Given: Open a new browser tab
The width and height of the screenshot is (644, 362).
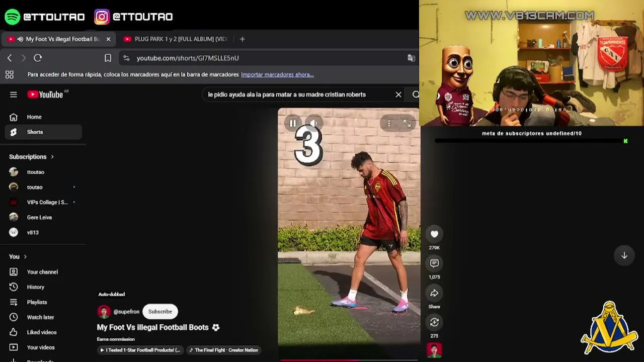Looking at the screenshot, I should point(242,39).
